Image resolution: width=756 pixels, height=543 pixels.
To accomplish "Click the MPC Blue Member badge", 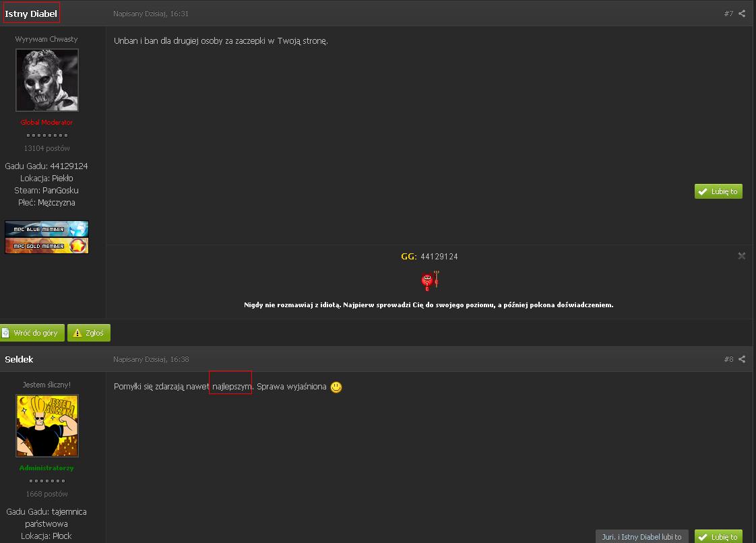I will click(x=46, y=229).
